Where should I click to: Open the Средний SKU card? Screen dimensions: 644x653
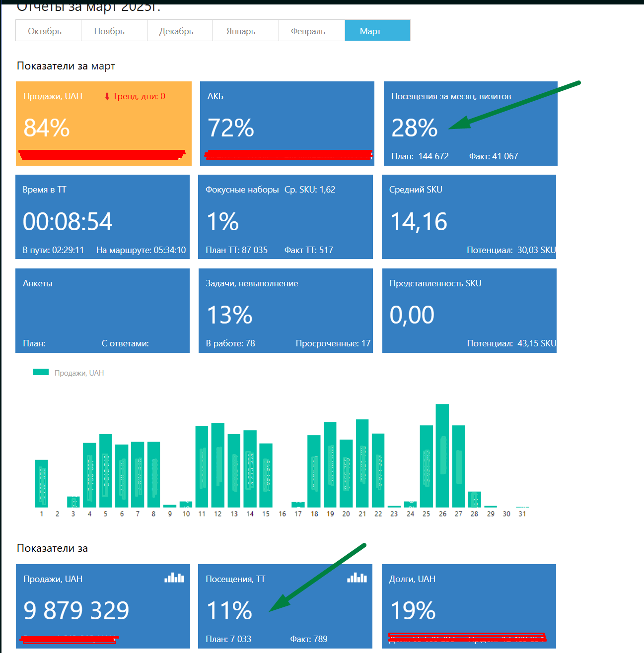coord(469,217)
